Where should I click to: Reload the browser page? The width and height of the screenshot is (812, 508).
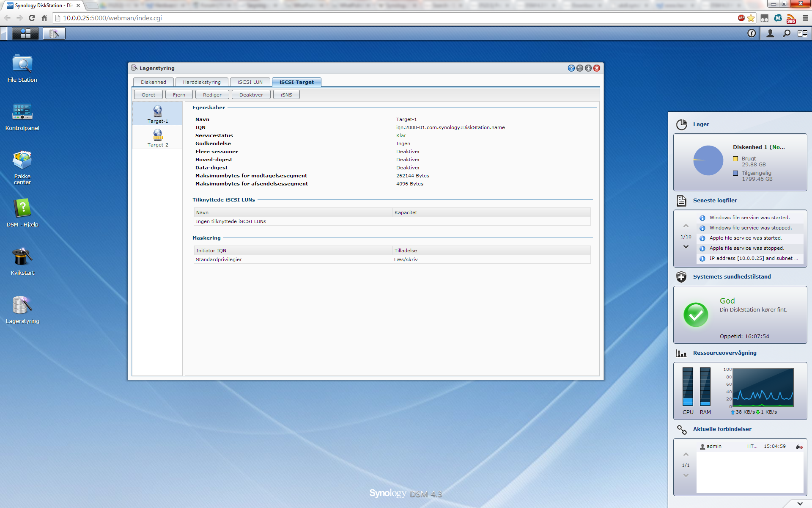click(32, 18)
